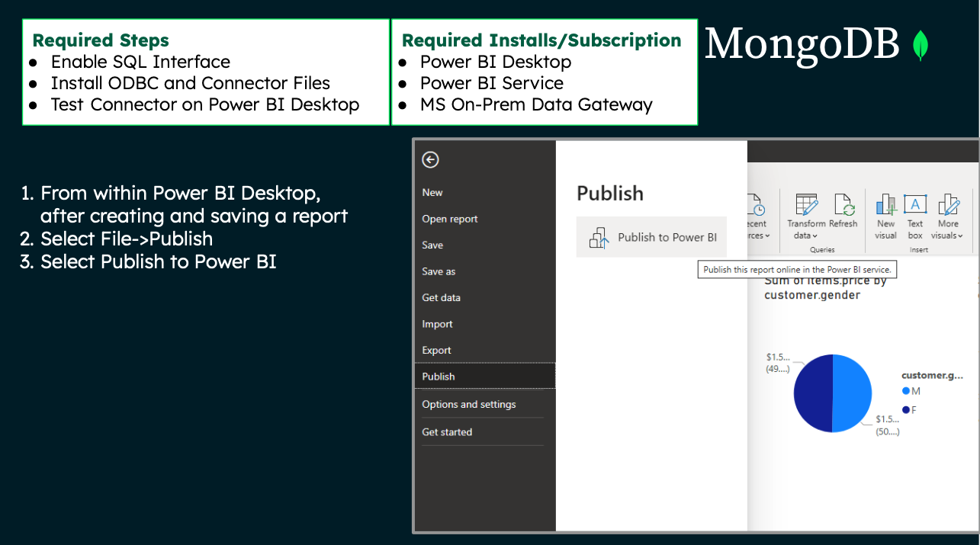Image resolution: width=980 pixels, height=545 pixels.
Task: Select Publish in the File menu
Action: pos(439,376)
